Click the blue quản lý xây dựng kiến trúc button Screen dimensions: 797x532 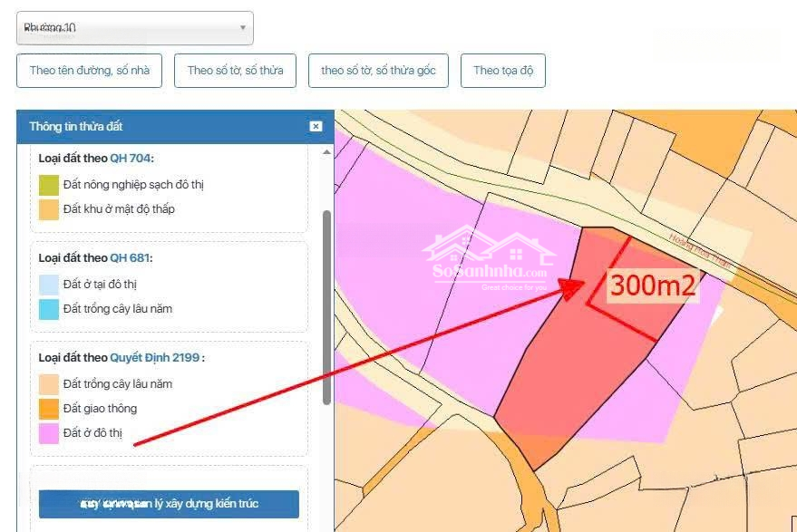coord(169,503)
